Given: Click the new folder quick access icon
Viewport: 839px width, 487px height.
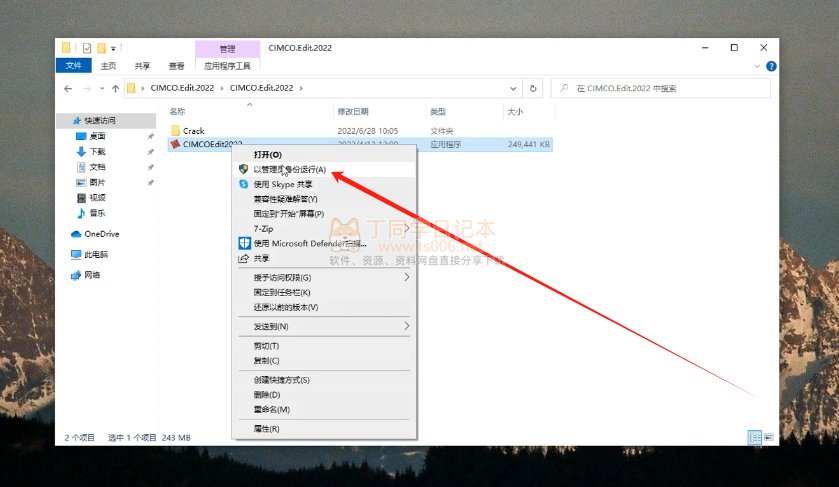Looking at the screenshot, I should [x=101, y=48].
